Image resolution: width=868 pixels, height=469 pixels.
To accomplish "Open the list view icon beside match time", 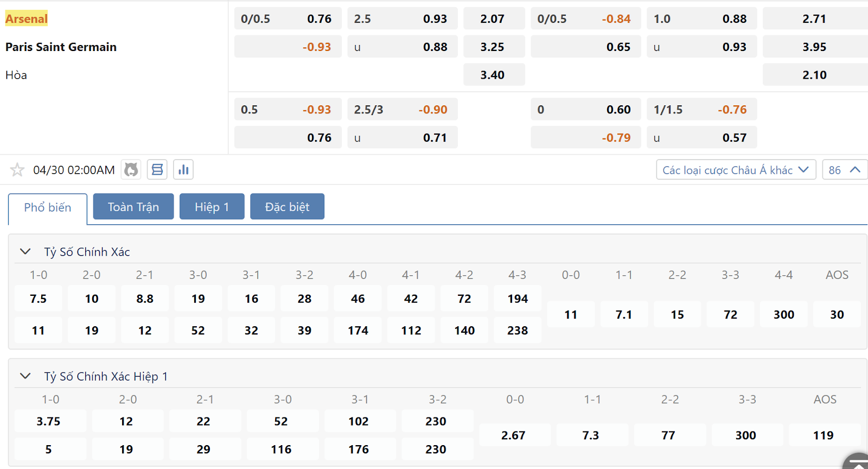I will coord(157,170).
